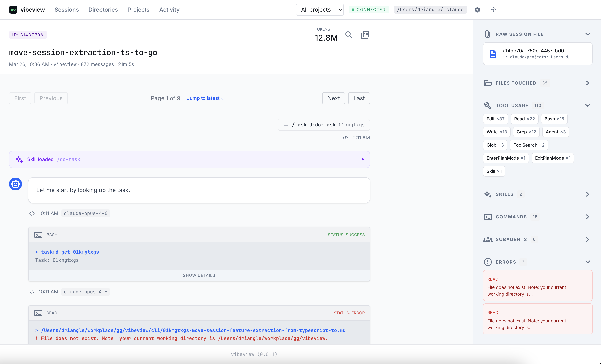The width and height of the screenshot is (601, 364).
Task: Open settings via the gear icon
Action: click(477, 10)
